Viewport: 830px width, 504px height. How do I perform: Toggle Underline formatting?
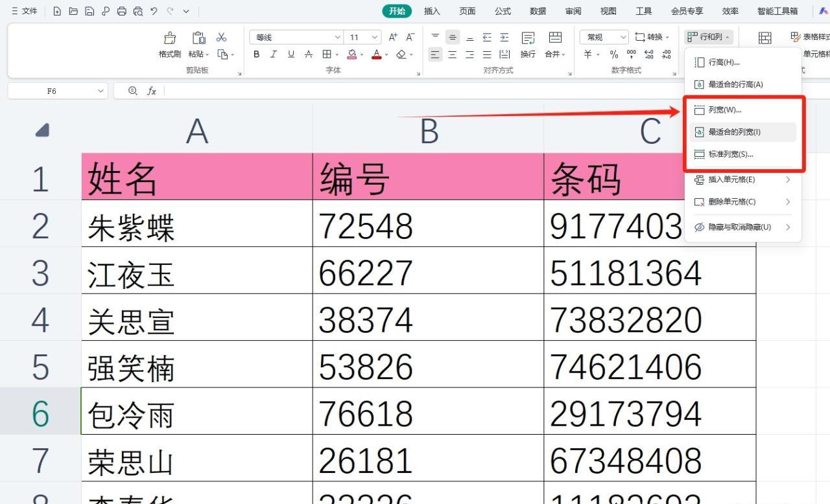(x=291, y=54)
